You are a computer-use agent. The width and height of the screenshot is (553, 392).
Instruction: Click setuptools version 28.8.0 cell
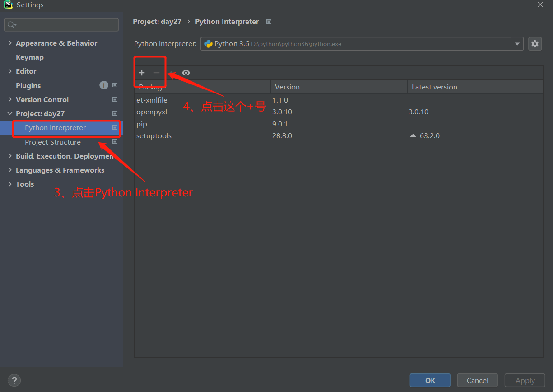coord(282,135)
